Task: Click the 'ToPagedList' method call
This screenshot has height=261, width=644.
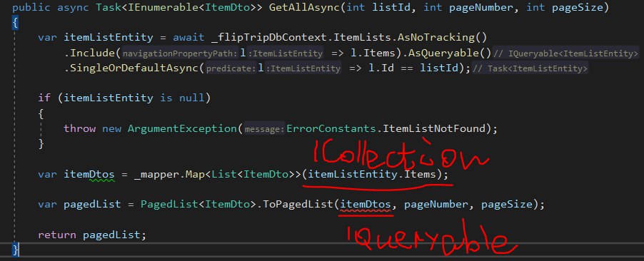Action: (298, 204)
